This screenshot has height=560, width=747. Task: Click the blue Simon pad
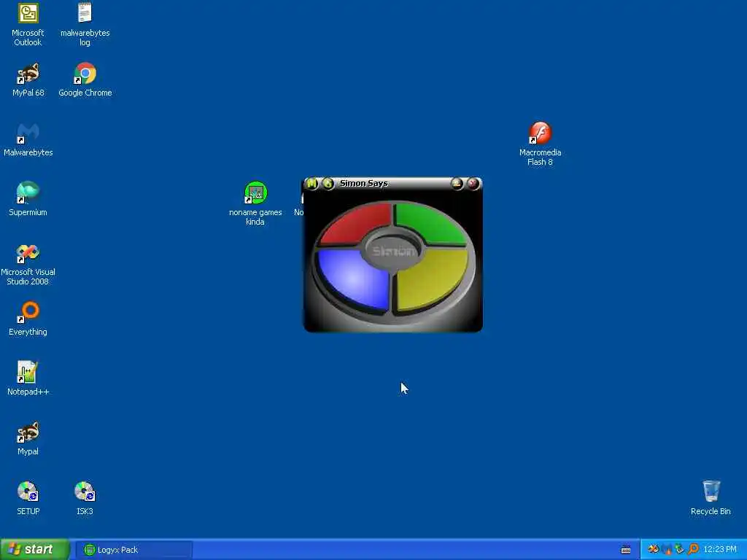pyautogui.click(x=354, y=279)
